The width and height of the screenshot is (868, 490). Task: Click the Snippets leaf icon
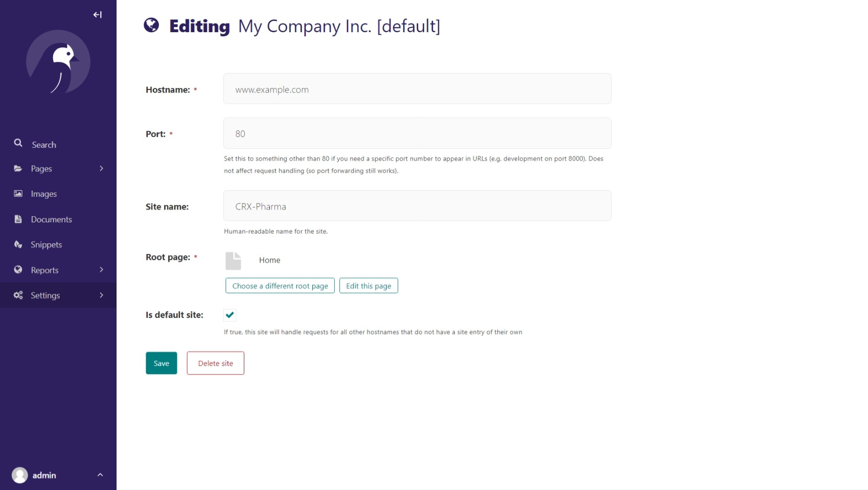point(18,244)
